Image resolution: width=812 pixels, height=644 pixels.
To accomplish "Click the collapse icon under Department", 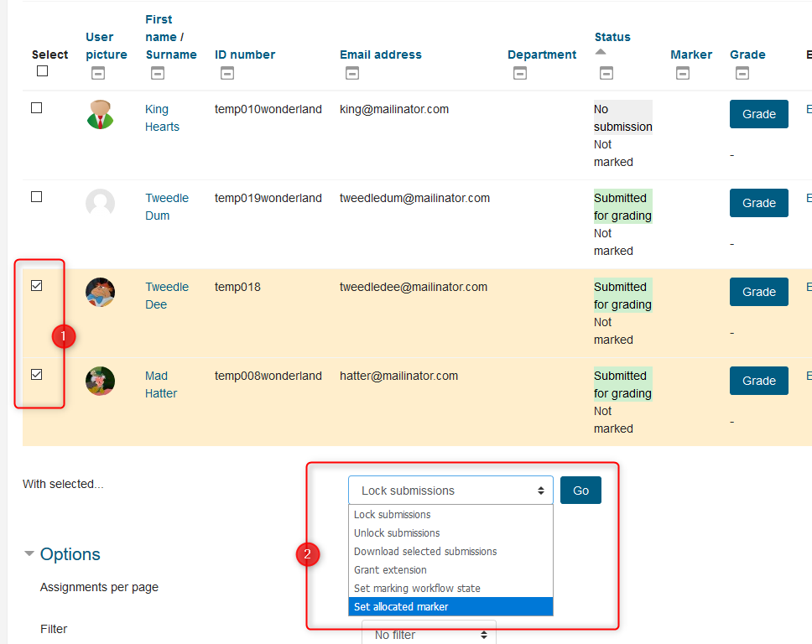I will tap(520, 74).
